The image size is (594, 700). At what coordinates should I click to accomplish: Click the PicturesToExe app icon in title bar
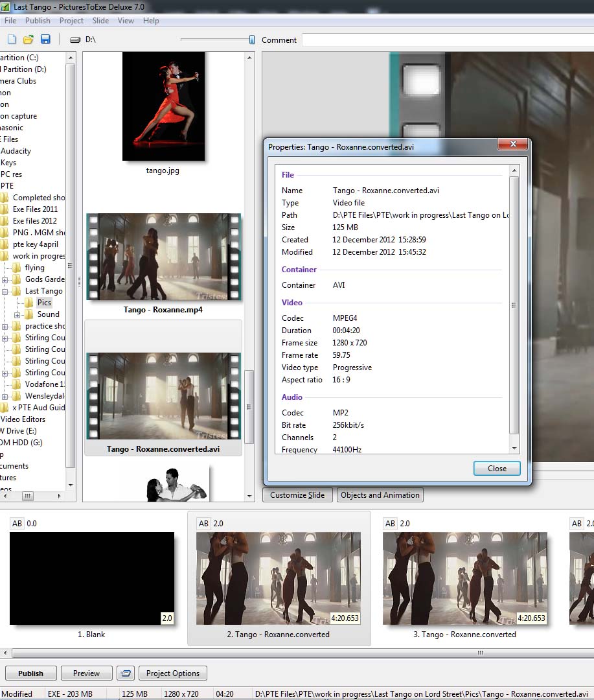tap(5, 6)
